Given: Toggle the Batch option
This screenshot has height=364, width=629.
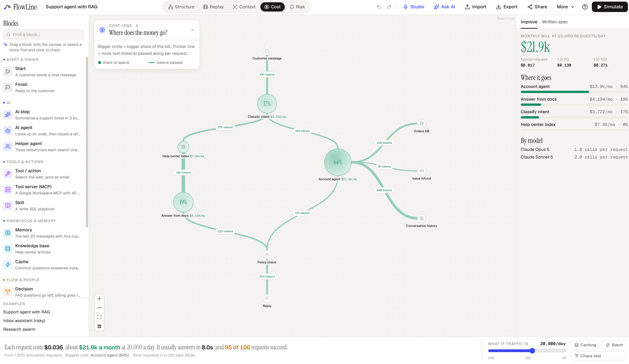Looking at the screenshot, I should click(x=614, y=345).
